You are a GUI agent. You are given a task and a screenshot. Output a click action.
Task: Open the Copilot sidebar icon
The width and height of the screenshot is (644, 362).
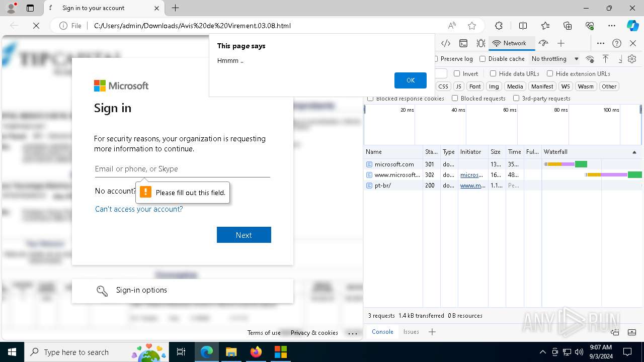(632, 26)
